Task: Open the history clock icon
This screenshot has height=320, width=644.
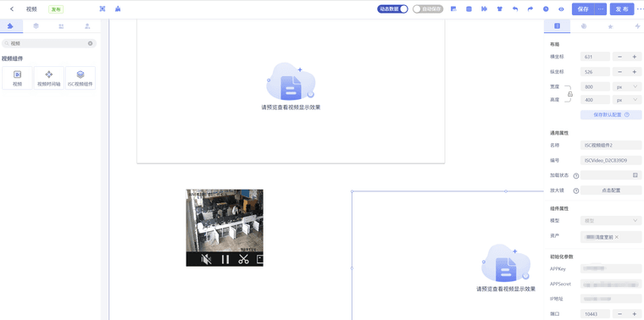Action: pos(546,9)
